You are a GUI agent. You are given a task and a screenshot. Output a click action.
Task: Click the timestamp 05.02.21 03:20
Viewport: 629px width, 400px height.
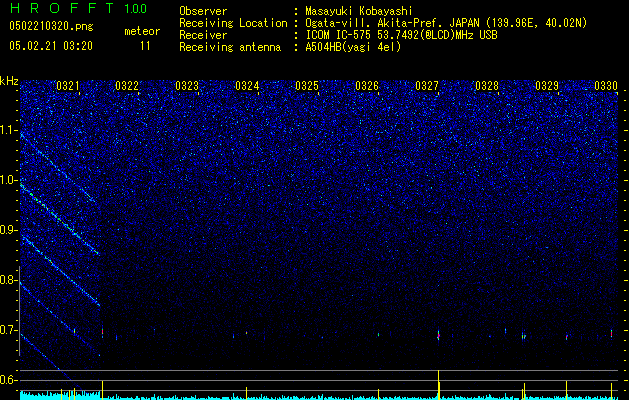tap(51, 46)
